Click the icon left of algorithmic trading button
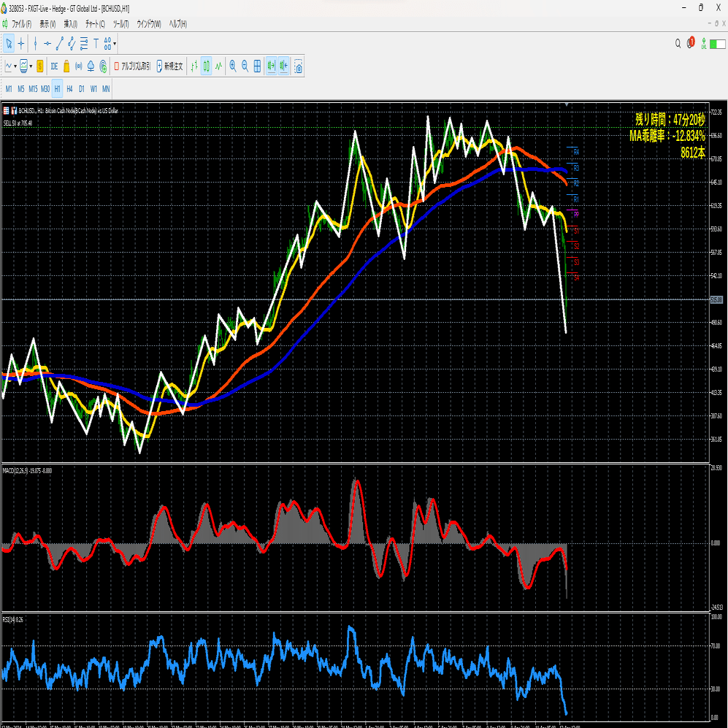 tap(103, 66)
